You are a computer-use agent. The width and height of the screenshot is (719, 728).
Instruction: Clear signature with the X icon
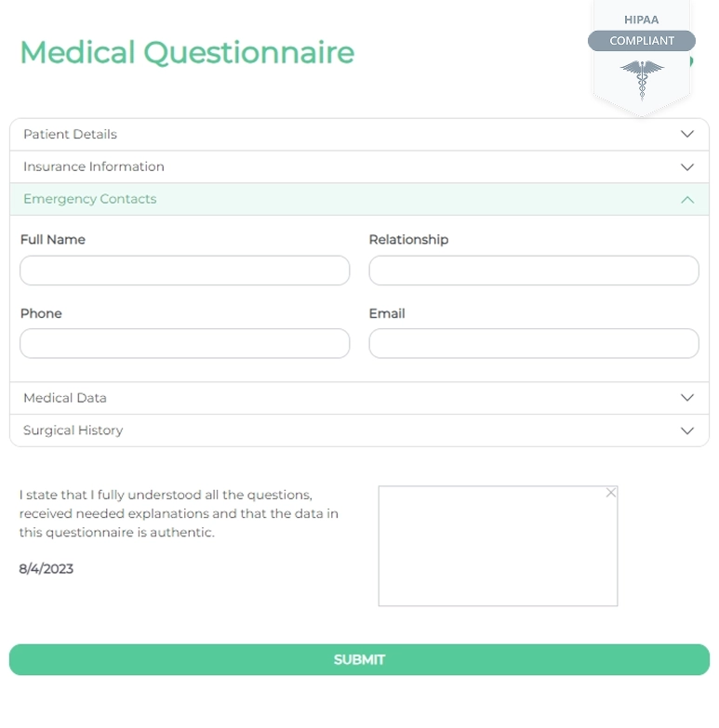[611, 493]
